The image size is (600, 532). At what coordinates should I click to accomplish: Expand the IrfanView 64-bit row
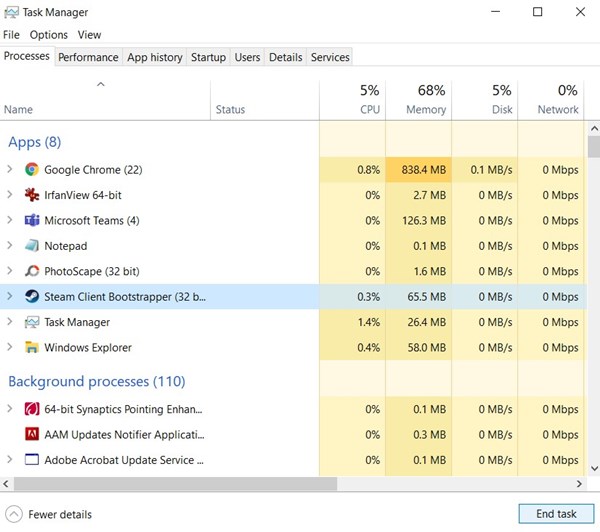(10, 194)
